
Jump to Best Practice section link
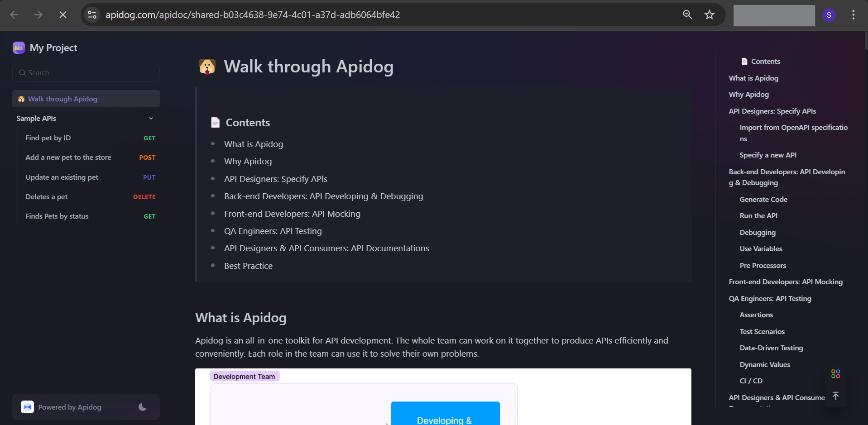coord(249,266)
